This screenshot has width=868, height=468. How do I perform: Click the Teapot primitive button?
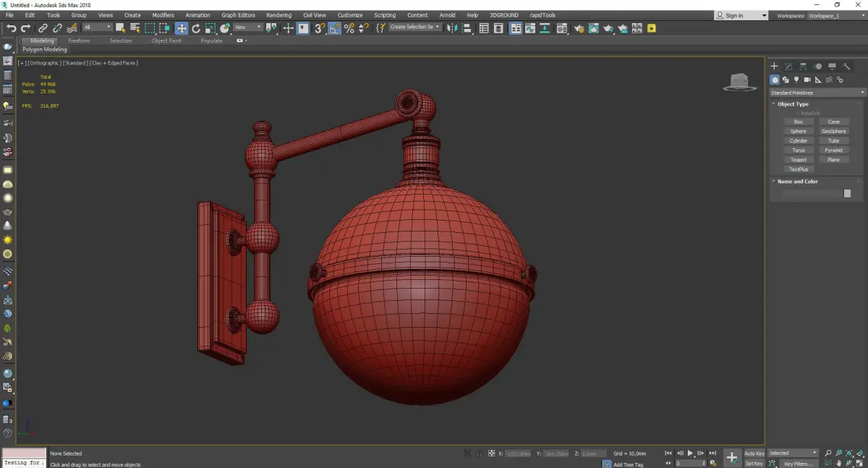click(x=798, y=160)
